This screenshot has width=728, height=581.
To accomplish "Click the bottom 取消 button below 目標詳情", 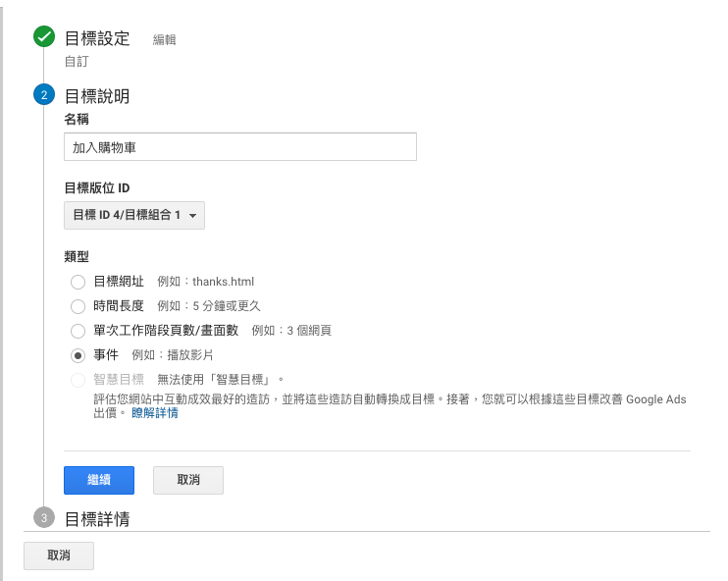I will tap(59, 555).
